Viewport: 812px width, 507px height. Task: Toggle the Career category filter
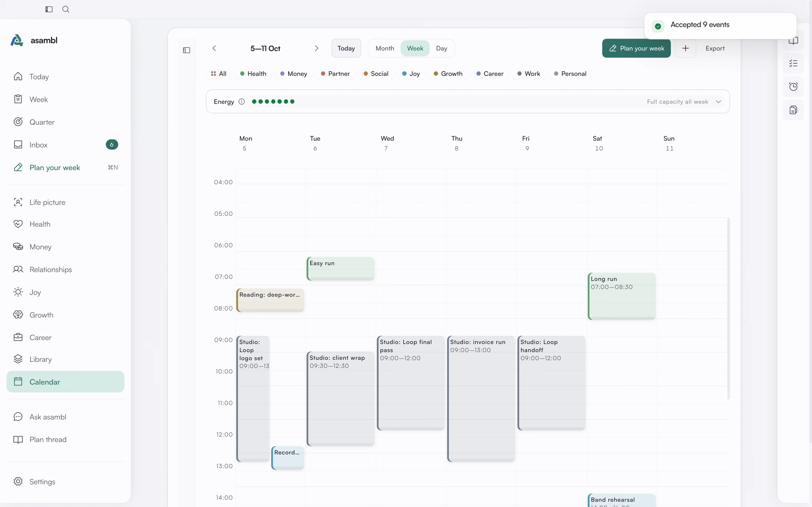[x=490, y=74]
